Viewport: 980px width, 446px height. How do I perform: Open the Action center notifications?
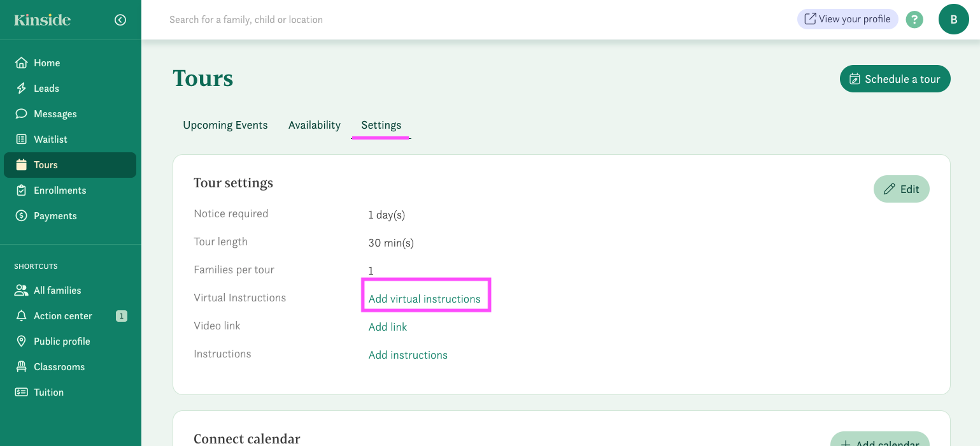pyautogui.click(x=62, y=315)
